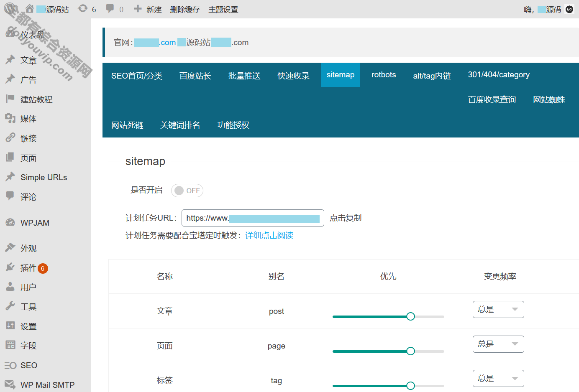
Task: Adjust the 文章 post priority slider
Action: point(388,316)
